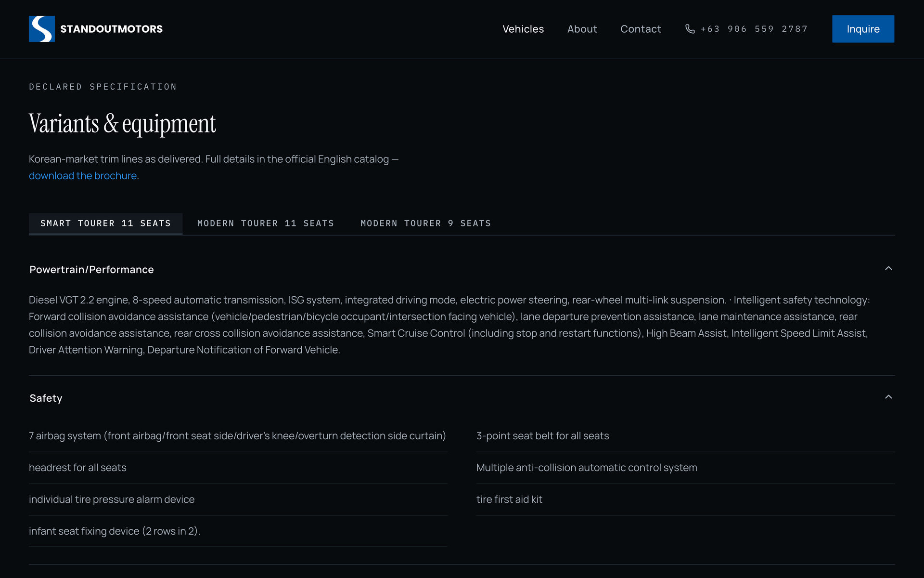Call the +63 906 559 2787 number

coord(754,29)
